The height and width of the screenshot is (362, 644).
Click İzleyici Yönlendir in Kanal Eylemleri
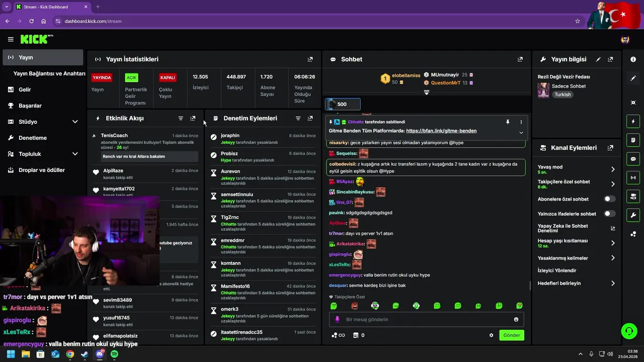coord(557,270)
